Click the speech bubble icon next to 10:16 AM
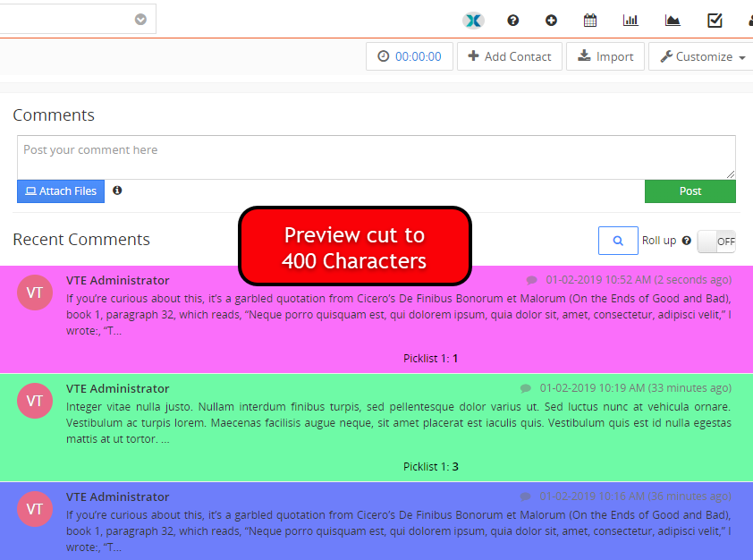This screenshot has width=753, height=560. [525, 496]
